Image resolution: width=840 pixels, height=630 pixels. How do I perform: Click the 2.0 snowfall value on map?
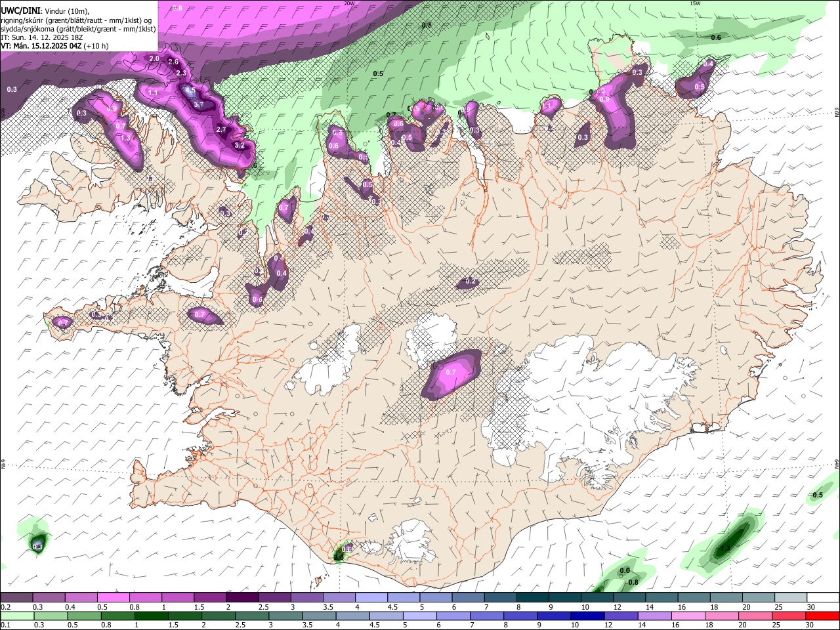click(x=154, y=58)
